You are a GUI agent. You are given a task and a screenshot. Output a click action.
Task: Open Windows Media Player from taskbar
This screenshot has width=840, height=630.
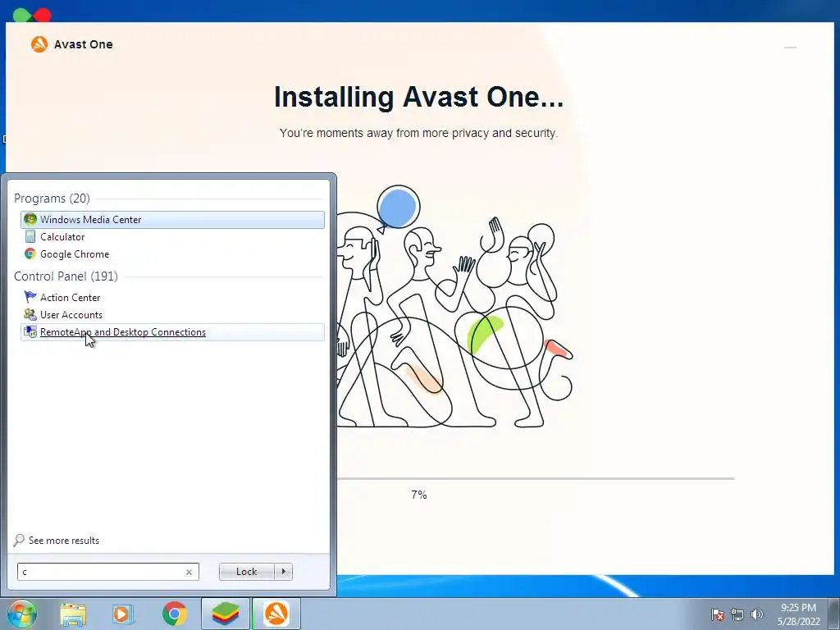[x=123, y=614]
